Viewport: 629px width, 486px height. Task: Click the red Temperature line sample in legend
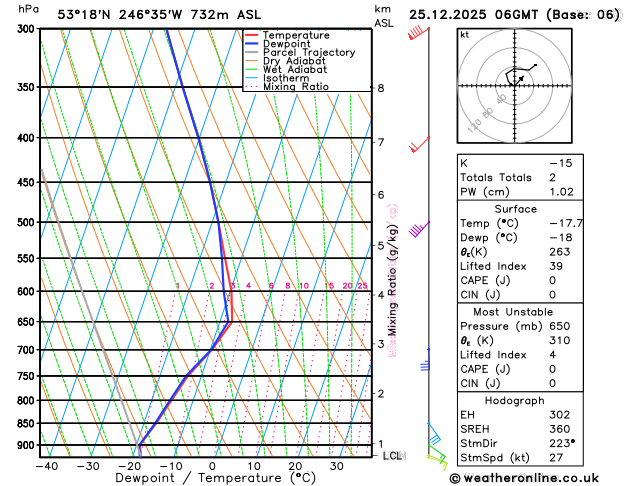[x=252, y=35]
